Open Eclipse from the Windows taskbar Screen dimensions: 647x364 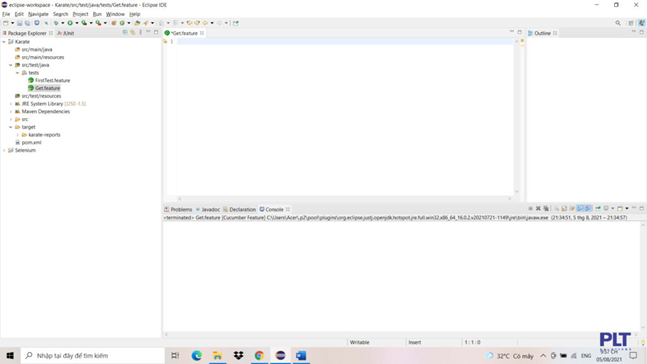(x=280, y=355)
